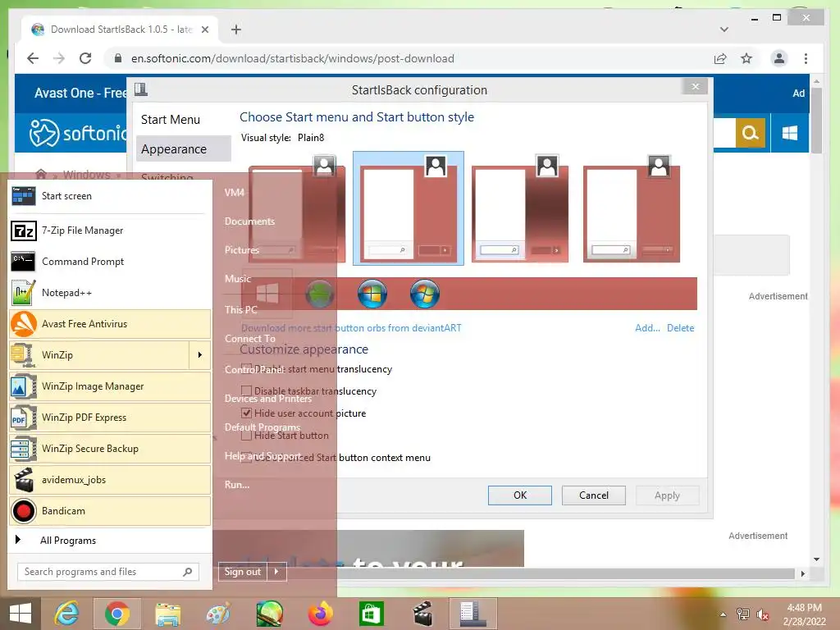The height and width of the screenshot is (630, 840).
Task: Click the Sign out button
Action: click(x=243, y=572)
